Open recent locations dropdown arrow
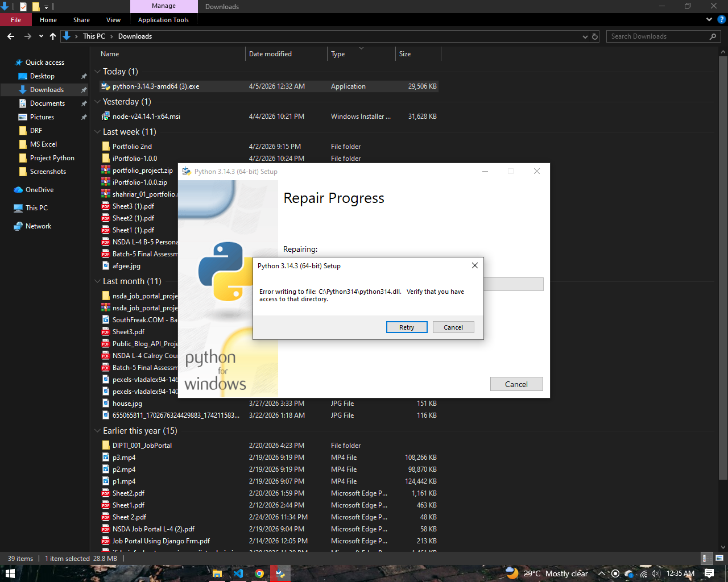The image size is (728, 582). (x=41, y=36)
